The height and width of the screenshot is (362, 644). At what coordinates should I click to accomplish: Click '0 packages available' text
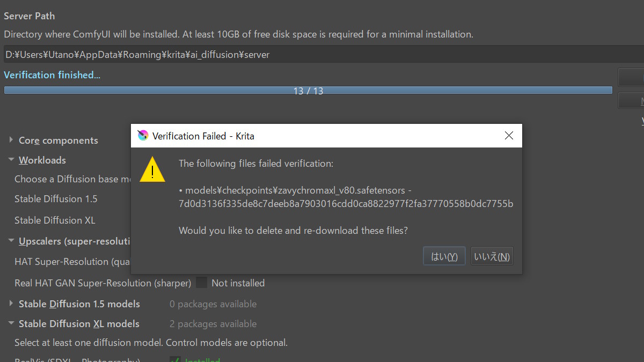213,304
